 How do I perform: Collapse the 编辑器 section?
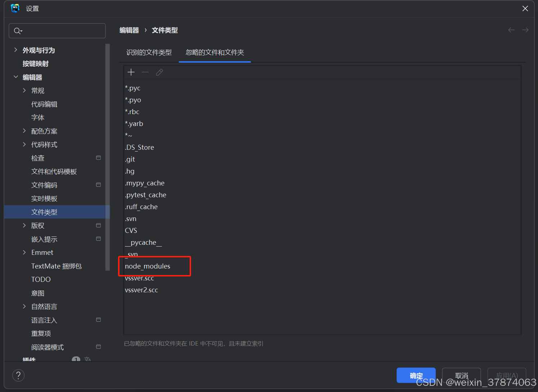click(15, 77)
